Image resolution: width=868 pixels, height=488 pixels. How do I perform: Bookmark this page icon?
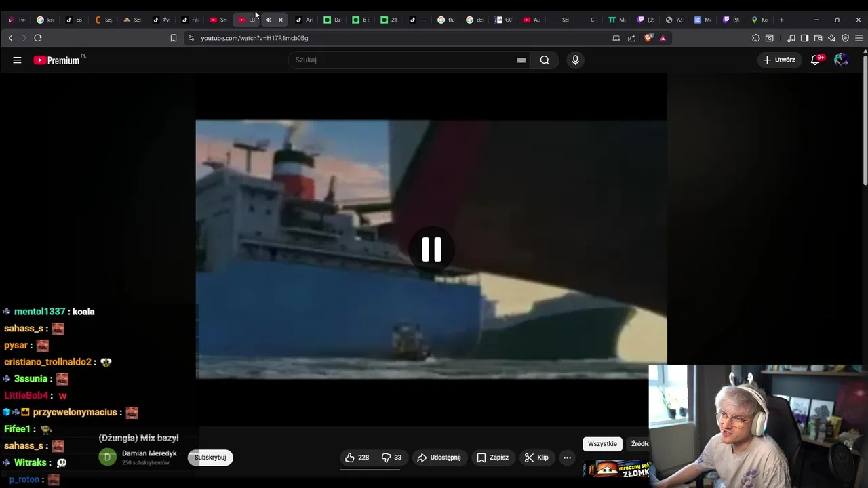[174, 38]
